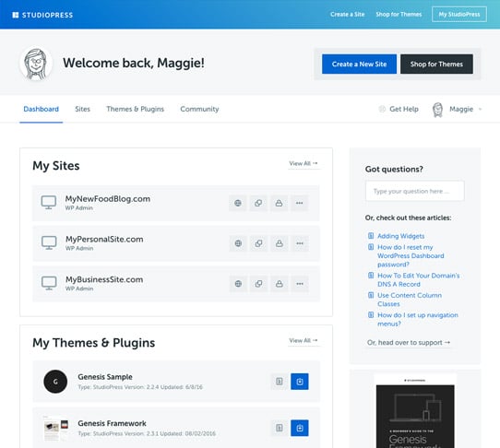Click the dark Shop for Themes button
The height and width of the screenshot is (448, 500).
click(x=436, y=64)
